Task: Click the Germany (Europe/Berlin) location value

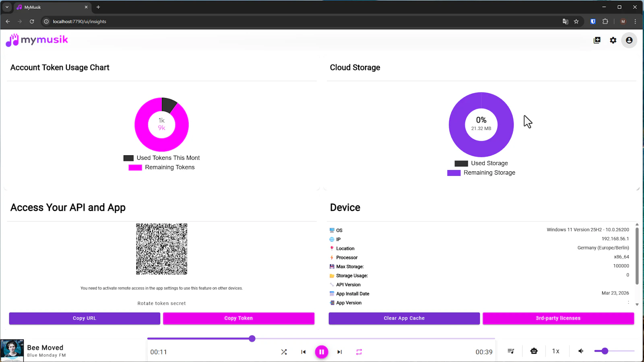Action: click(x=603, y=248)
